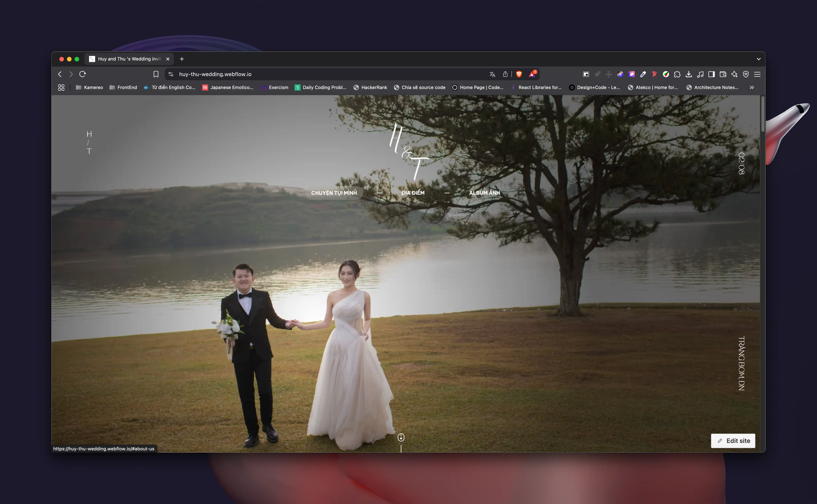Image resolution: width=817 pixels, height=504 pixels.
Task: Open the Brave hamburger main menu
Action: [757, 74]
